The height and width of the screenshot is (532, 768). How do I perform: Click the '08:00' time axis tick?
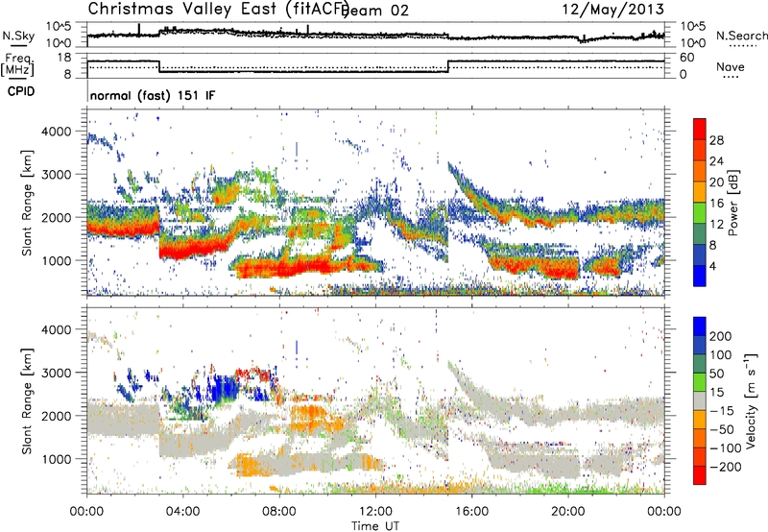[x=279, y=512]
